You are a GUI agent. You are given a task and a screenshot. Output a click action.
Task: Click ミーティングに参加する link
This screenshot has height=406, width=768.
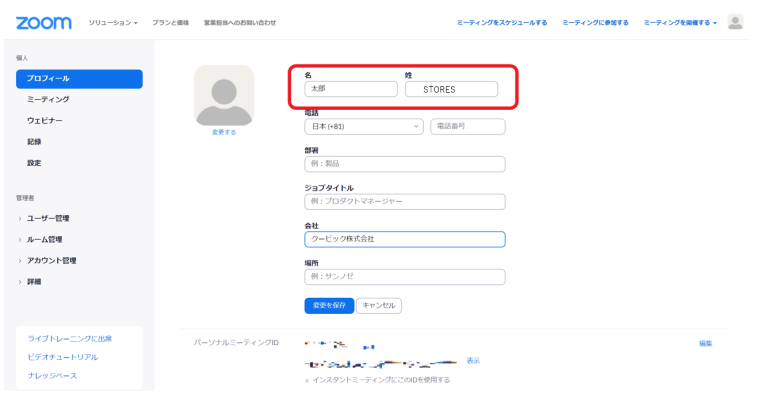[595, 23]
